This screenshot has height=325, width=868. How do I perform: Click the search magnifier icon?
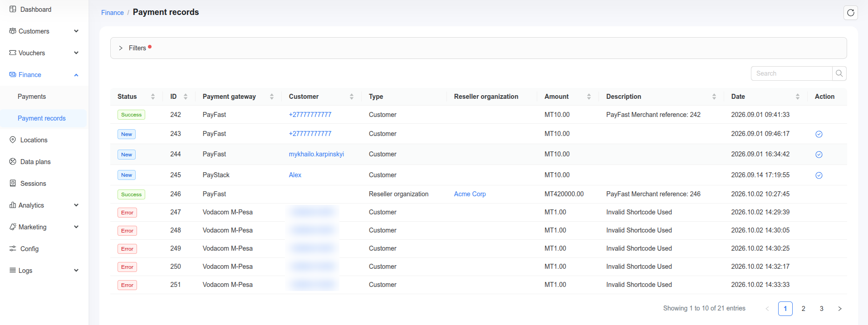[x=839, y=73]
